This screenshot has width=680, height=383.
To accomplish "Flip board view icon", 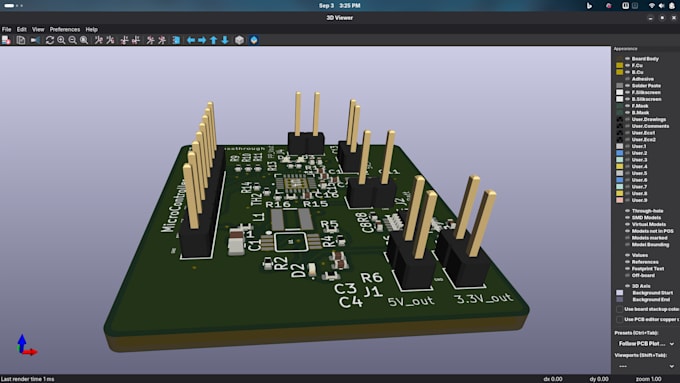I will (x=176, y=40).
